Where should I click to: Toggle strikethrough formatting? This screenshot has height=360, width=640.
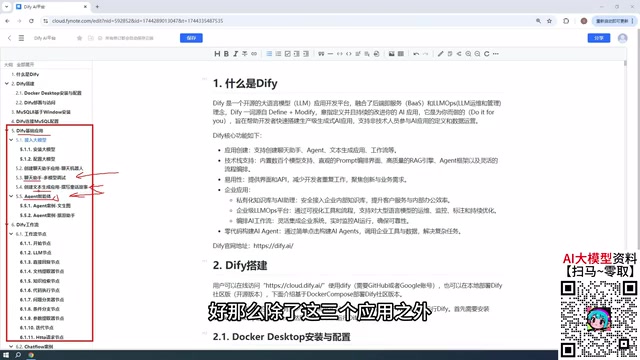point(244,54)
